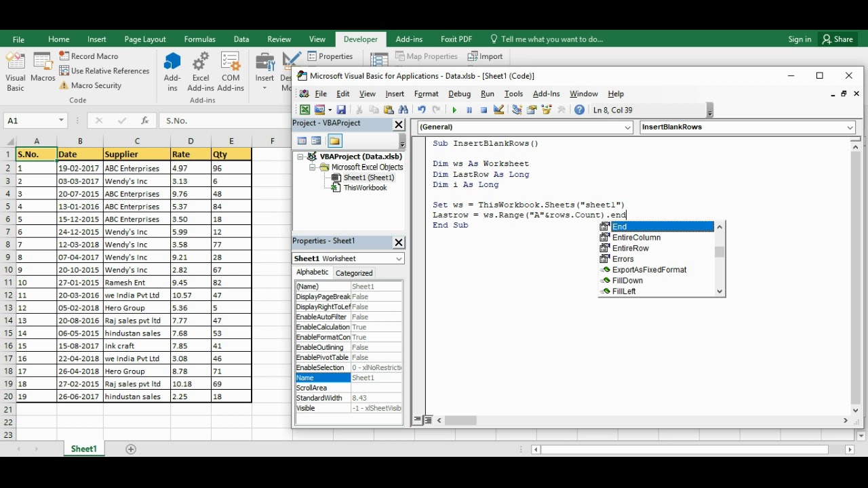Switch to the Categorized properties tab

point(354,273)
